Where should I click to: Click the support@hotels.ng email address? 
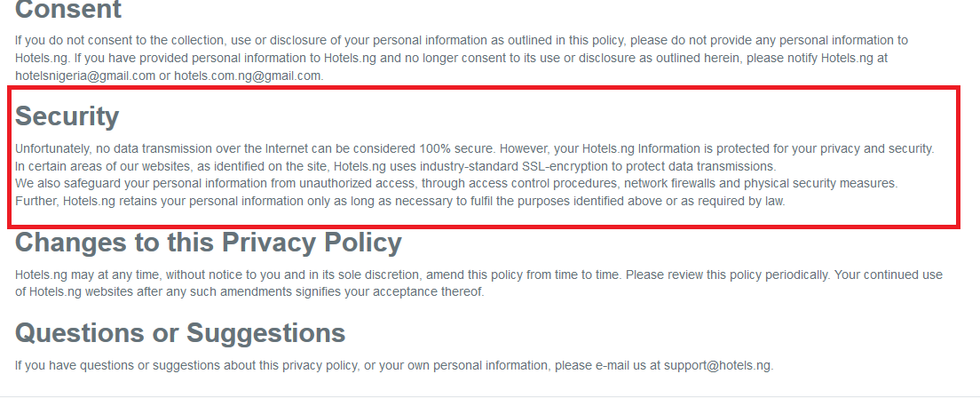718,365
